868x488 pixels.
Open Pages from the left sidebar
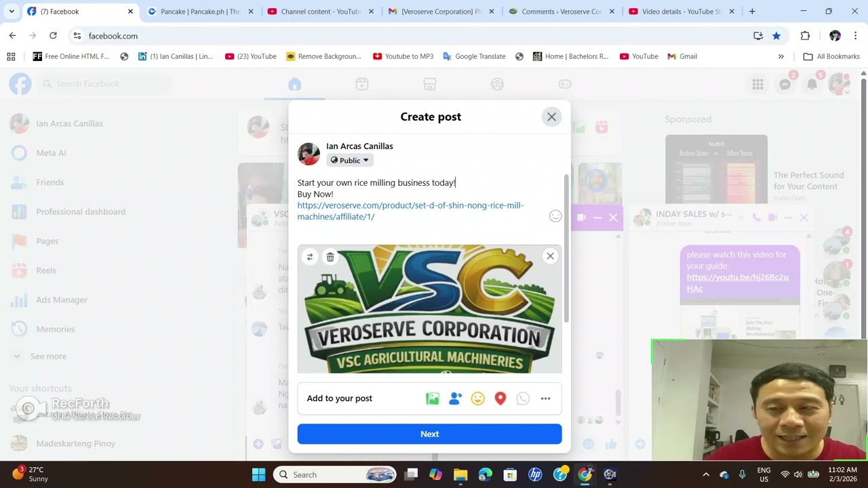point(47,241)
